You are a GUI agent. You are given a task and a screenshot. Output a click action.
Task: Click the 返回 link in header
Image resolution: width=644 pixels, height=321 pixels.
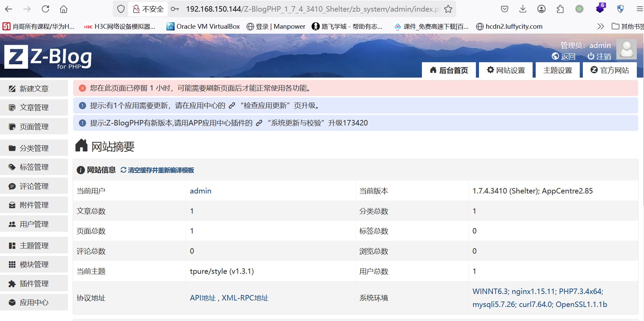point(564,56)
